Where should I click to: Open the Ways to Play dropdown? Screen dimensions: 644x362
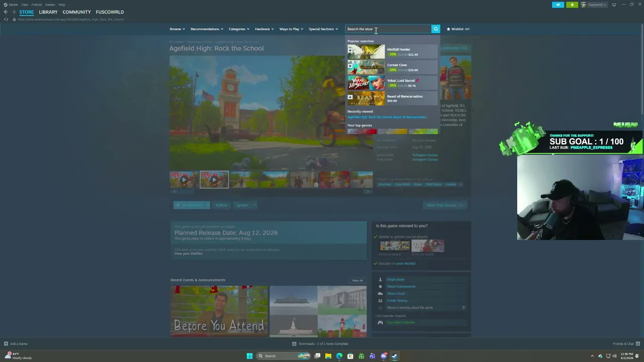(291, 29)
